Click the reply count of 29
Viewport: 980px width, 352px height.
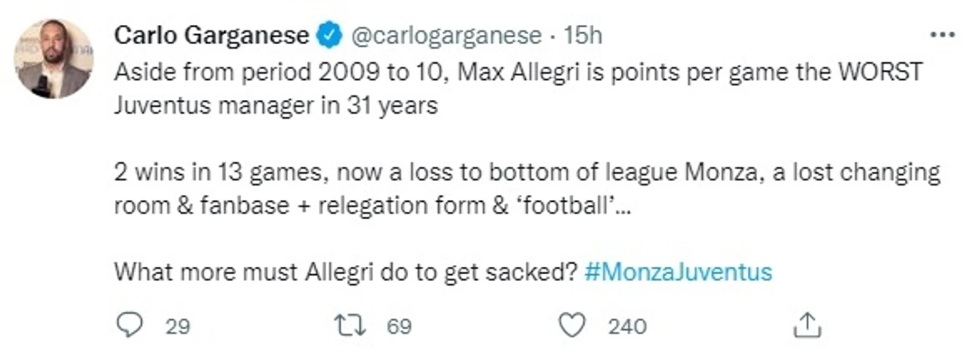tap(177, 327)
